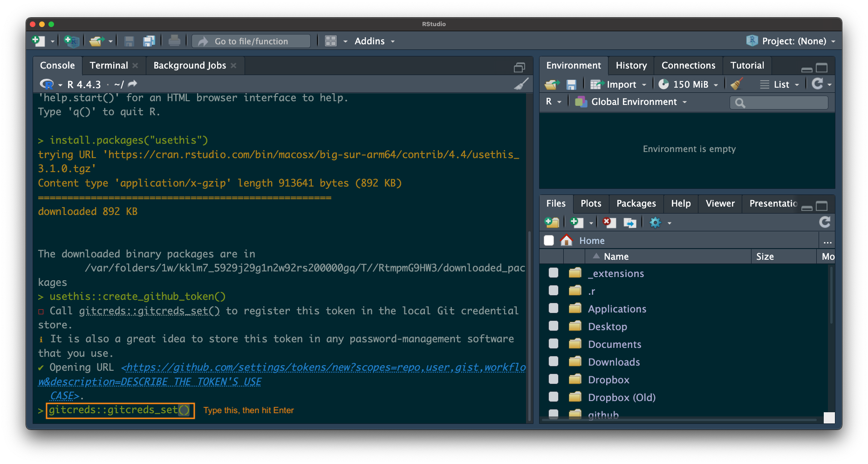Tick the checkbox next to Downloads folder
The width and height of the screenshot is (868, 464).
(x=554, y=362)
